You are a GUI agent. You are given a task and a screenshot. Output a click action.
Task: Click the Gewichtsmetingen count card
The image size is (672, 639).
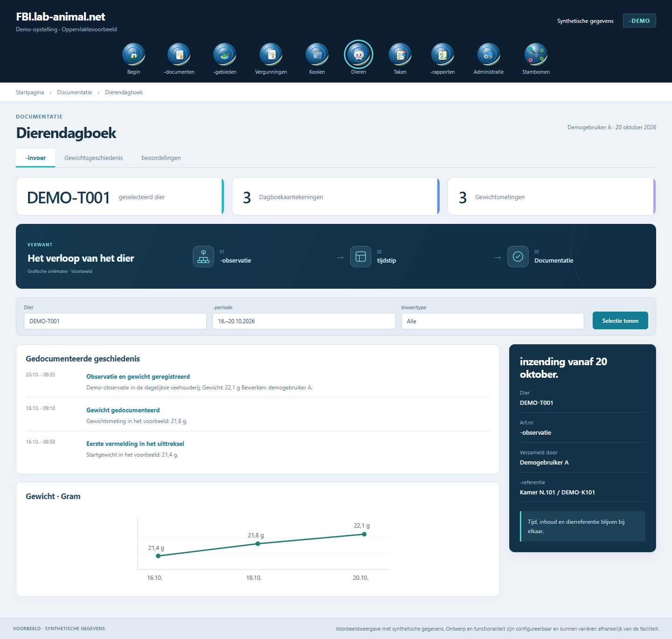[552, 196]
